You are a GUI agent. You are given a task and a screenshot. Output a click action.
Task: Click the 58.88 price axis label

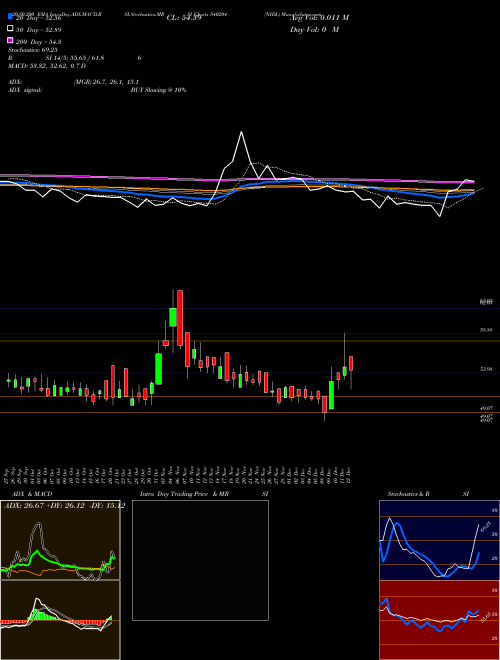click(x=486, y=330)
